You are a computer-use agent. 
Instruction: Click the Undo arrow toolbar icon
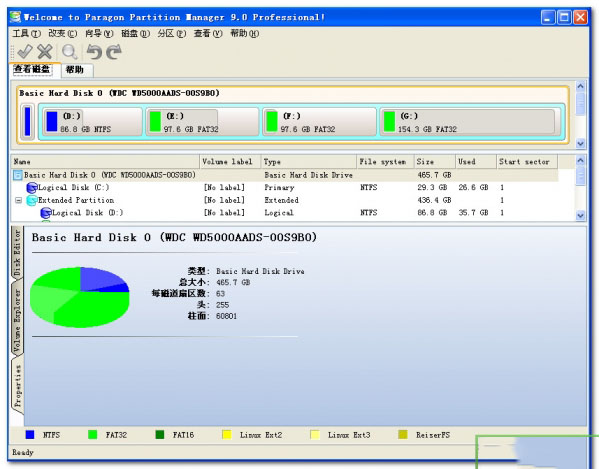[x=94, y=52]
